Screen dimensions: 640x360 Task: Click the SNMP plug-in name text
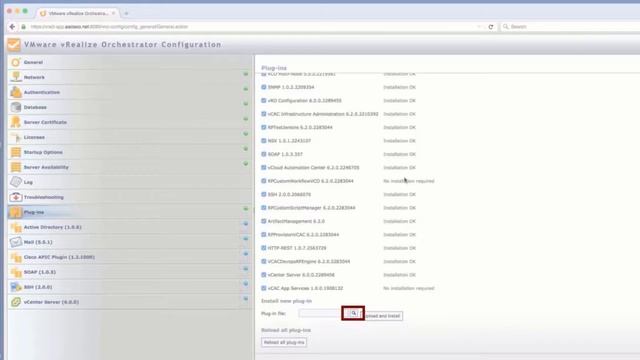point(291,87)
